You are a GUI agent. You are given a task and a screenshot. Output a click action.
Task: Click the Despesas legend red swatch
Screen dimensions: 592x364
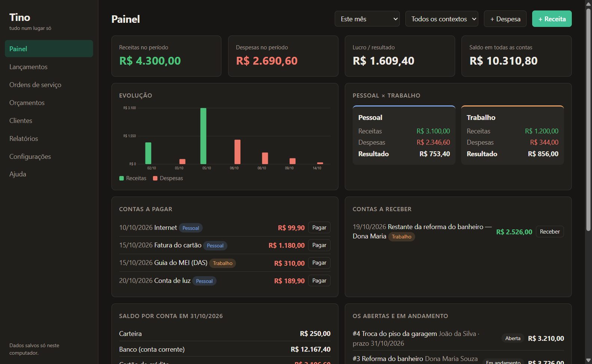pos(155,178)
